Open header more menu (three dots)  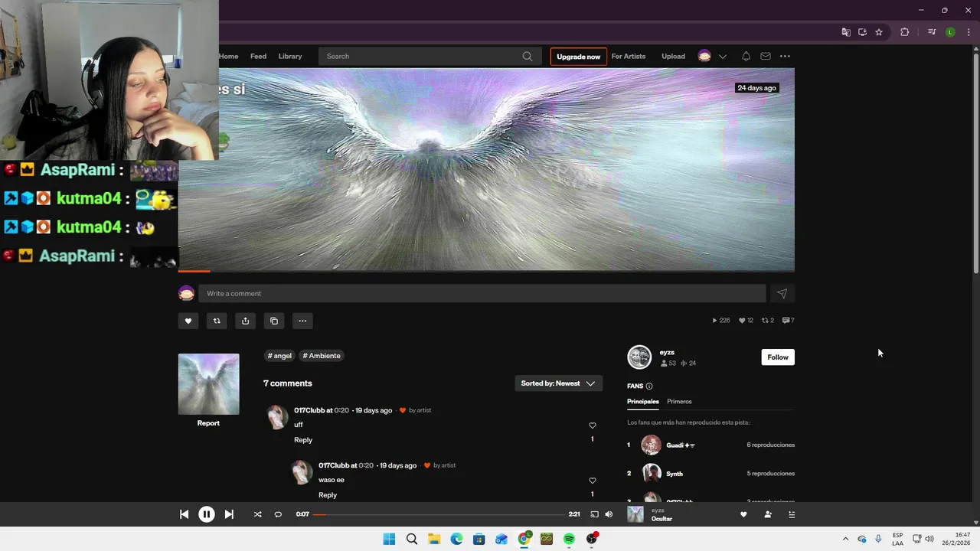[785, 56]
